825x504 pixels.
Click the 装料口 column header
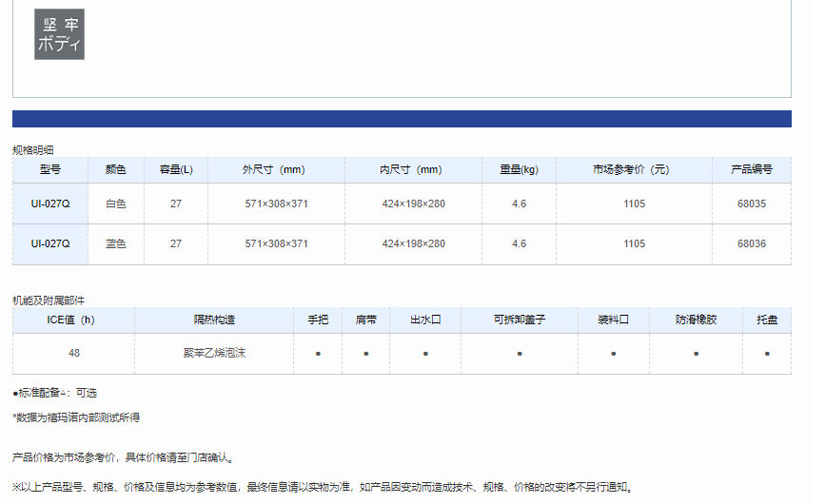point(614,320)
